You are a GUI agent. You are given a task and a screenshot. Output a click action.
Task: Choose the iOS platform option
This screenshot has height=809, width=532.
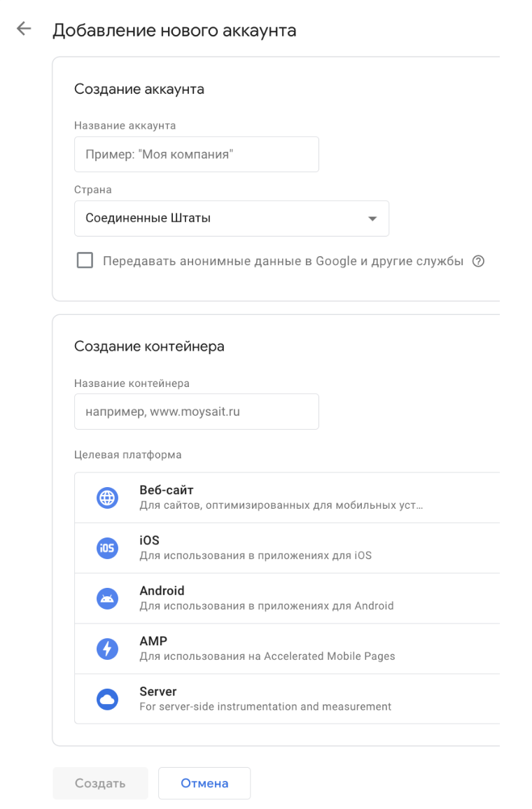tap(287, 548)
